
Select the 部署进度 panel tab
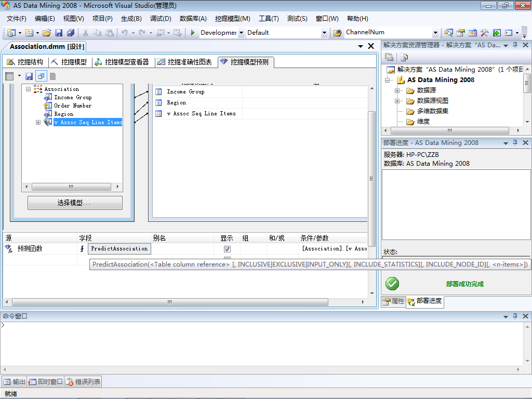(425, 301)
